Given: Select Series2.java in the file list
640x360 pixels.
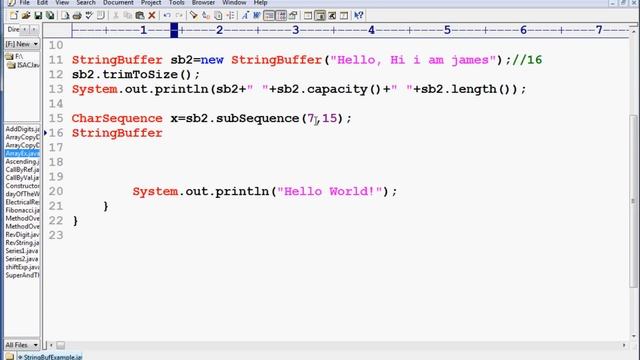Looking at the screenshot, I should click(22, 259).
